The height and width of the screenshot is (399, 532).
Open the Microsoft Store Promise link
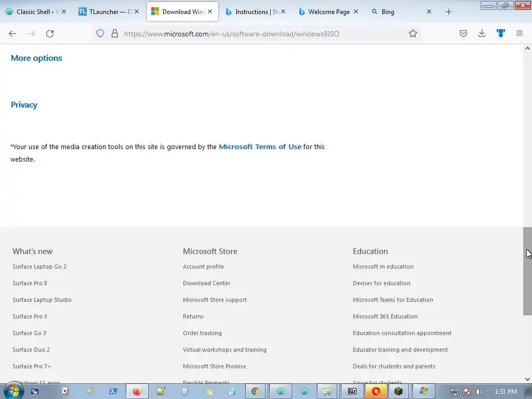click(x=215, y=366)
